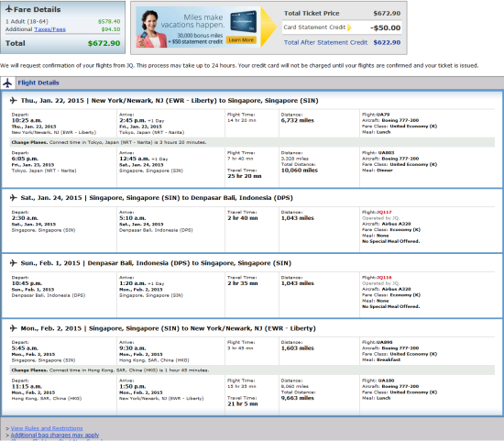Click the 2:45 p.m. arrival time
This screenshot has width=504, height=441.
point(133,120)
